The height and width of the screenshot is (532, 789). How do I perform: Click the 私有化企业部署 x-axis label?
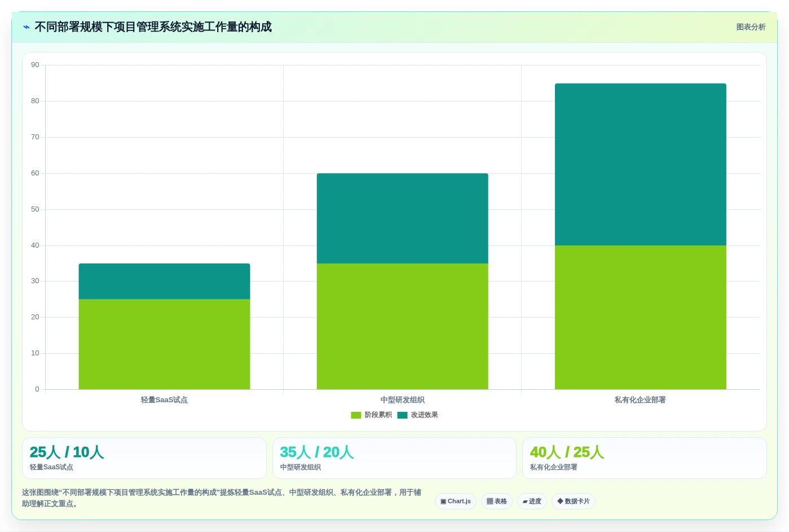coord(640,400)
